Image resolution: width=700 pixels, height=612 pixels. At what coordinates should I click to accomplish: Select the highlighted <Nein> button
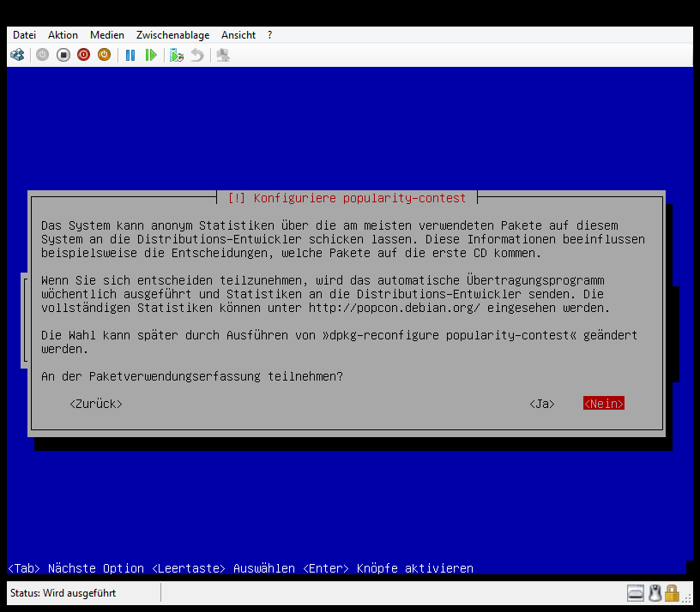tap(604, 403)
